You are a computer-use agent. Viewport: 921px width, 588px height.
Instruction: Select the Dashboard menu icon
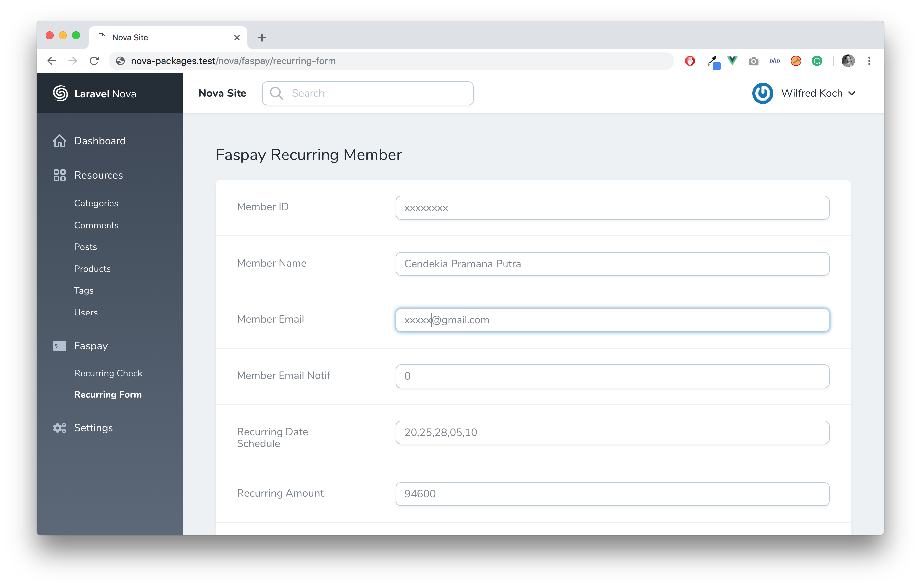coord(59,140)
